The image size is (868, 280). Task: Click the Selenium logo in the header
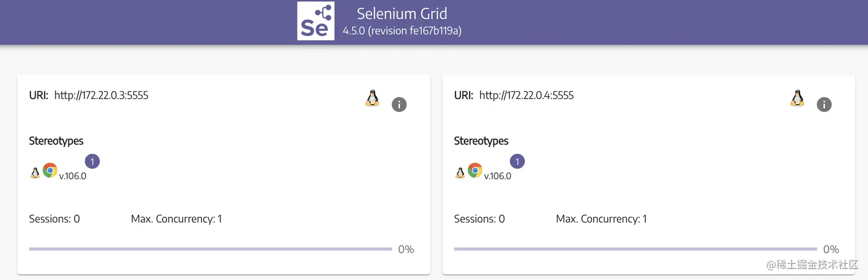315,21
